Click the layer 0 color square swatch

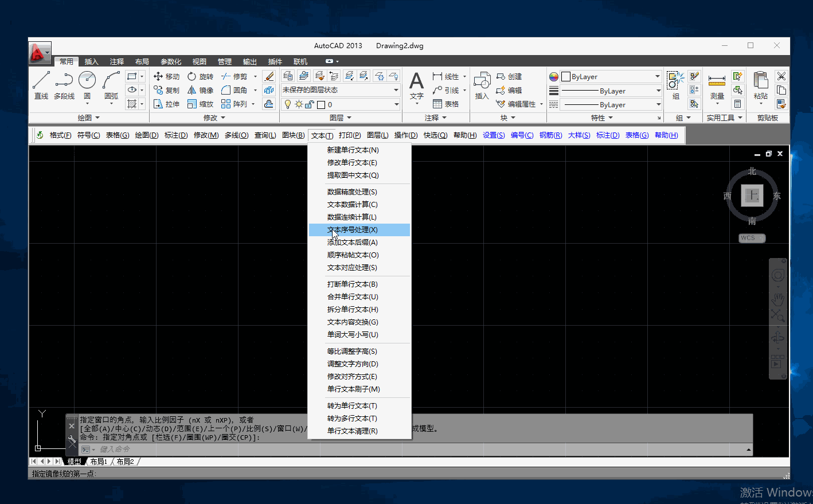[321, 104]
